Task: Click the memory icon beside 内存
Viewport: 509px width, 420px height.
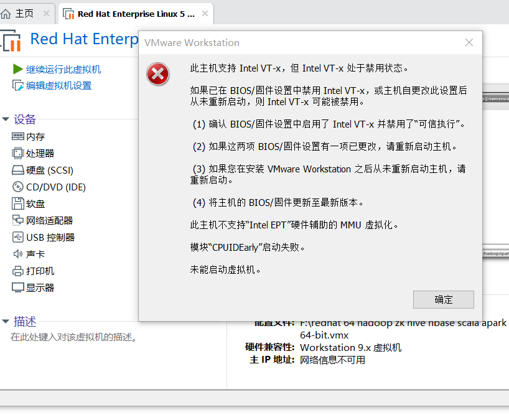Action: pyautogui.click(x=18, y=136)
